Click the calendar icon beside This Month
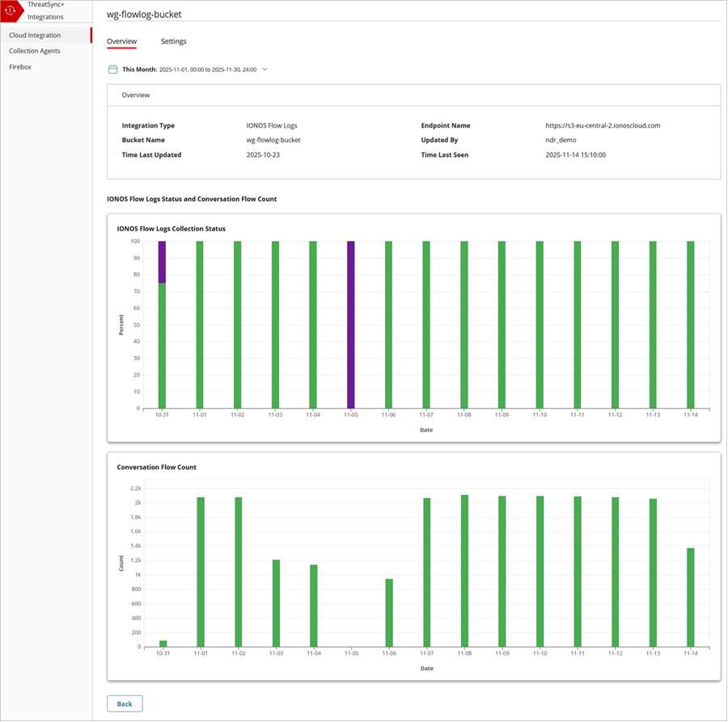The height and width of the screenshot is (722, 728). point(112,69)
